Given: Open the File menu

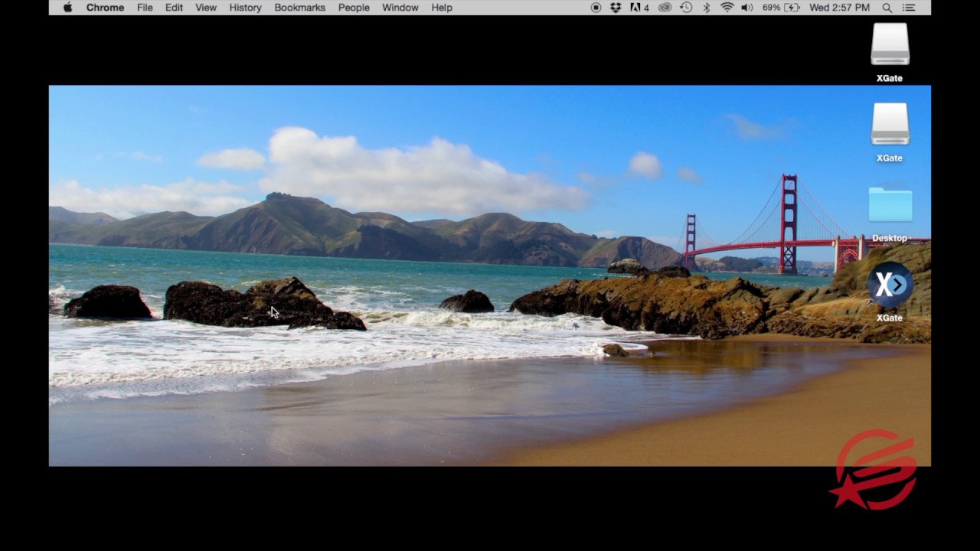Looking at the screenshot, I should [x=145, y=8].
